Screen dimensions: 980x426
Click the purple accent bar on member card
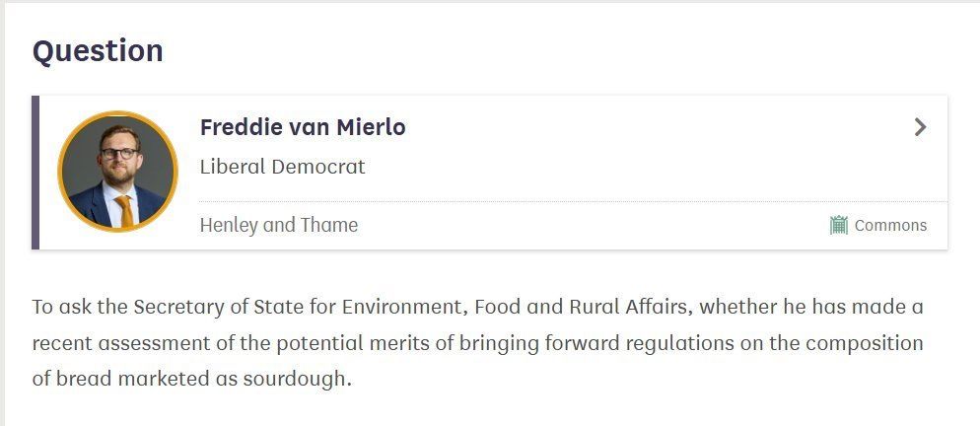(x=35, y=173)
